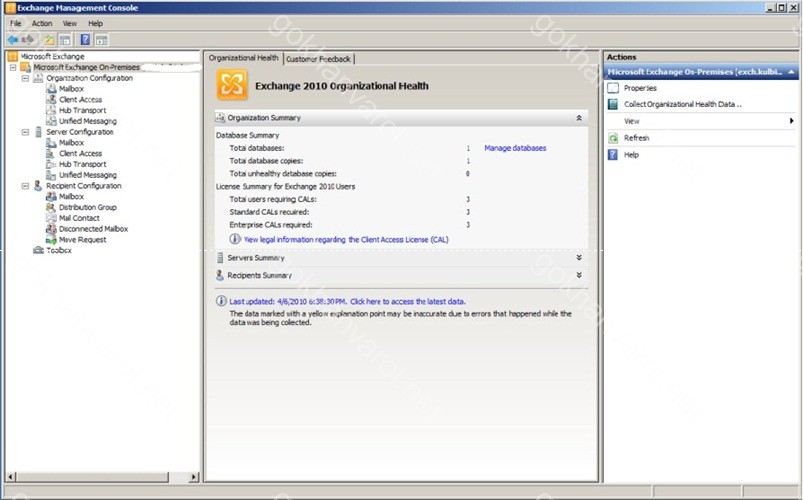Viewport: 803px width, 500px height.
Task: Switch to the Customer Feedback tab
Action: (319, 59)
